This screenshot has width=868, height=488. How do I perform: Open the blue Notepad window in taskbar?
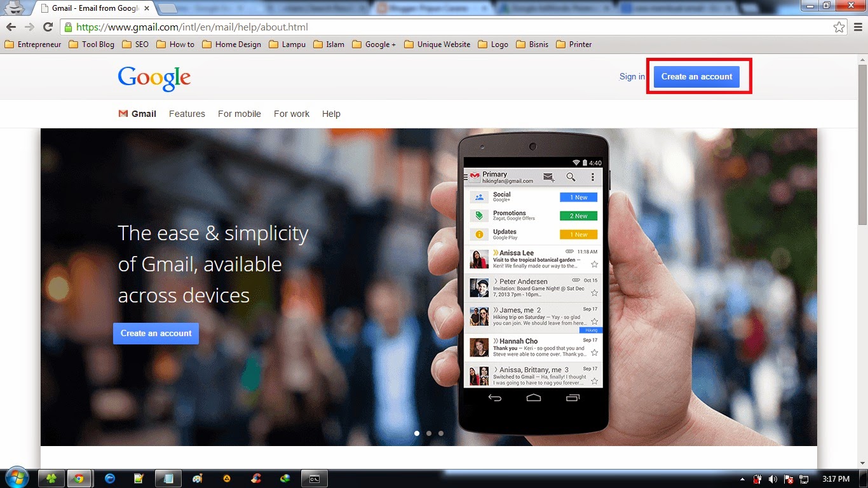[168, 478]
